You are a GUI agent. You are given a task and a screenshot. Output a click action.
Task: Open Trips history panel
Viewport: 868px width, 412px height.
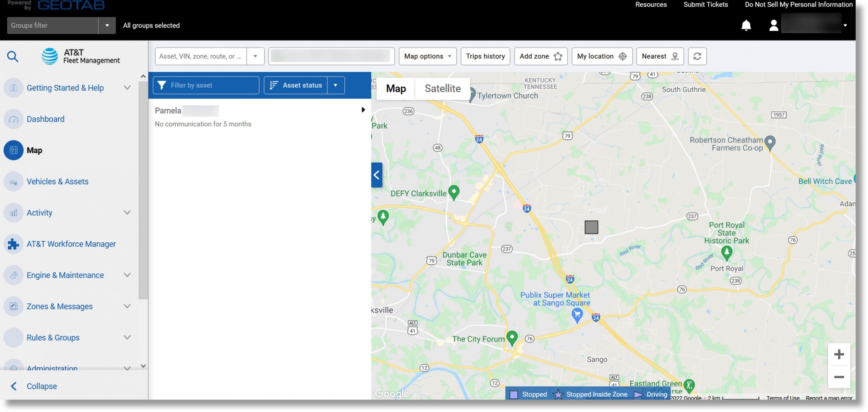485,56
